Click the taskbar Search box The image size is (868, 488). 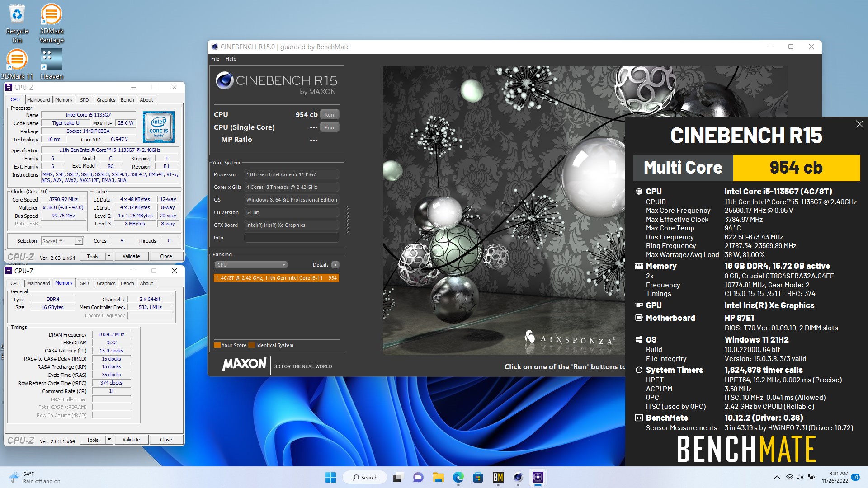pos(364,477)
